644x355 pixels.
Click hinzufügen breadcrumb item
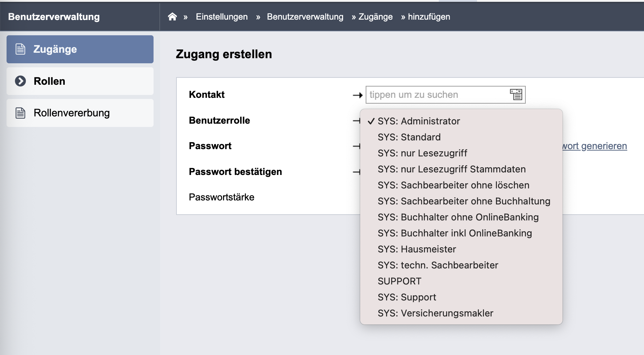[x=429, y=17]
